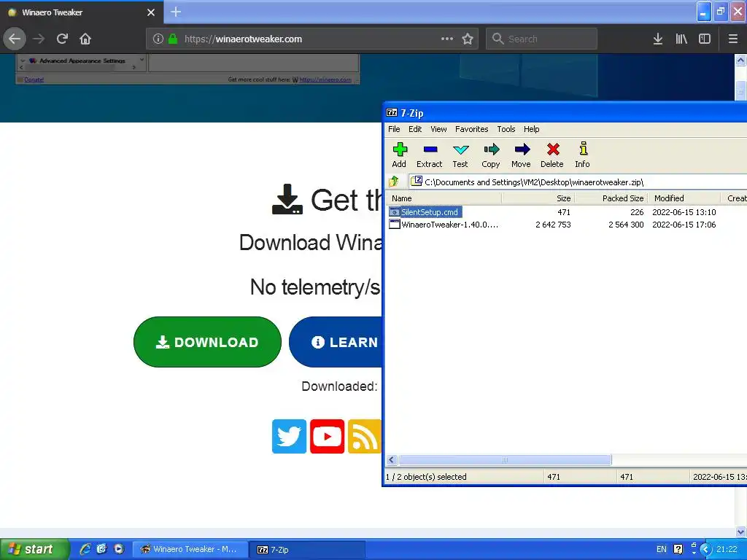Sort 7-Zip list by Size column
Screen dimensions: 747x560
coord(538,198)
